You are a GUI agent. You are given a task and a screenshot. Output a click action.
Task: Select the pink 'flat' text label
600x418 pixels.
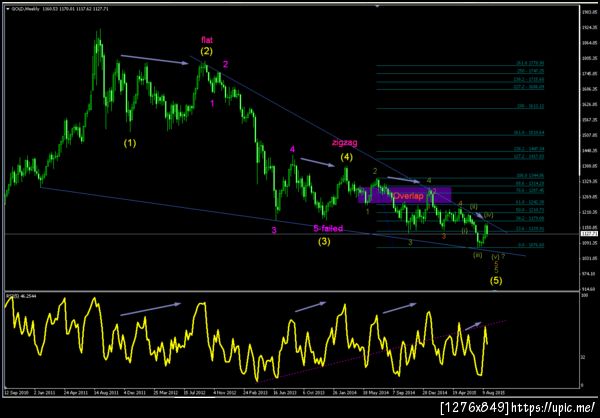[x=207, y=40]
